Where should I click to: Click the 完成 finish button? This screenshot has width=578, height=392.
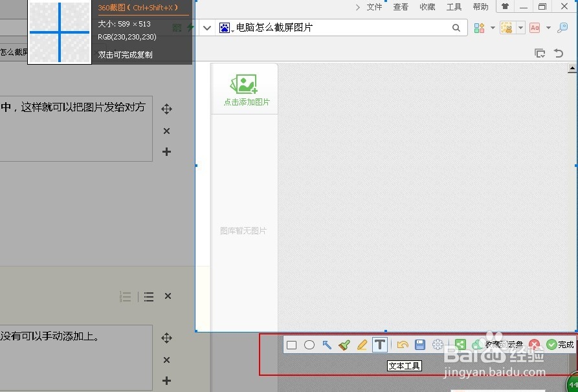tap(561, 344)
